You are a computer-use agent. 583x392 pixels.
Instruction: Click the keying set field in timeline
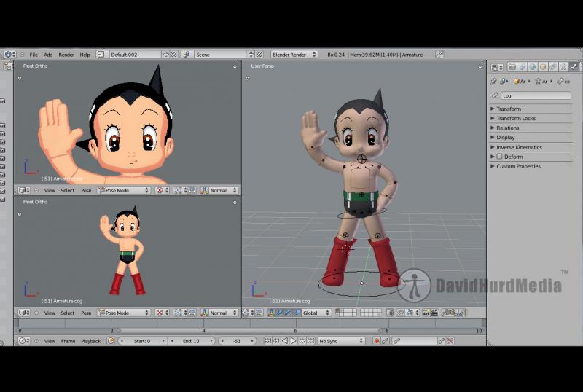415,341
